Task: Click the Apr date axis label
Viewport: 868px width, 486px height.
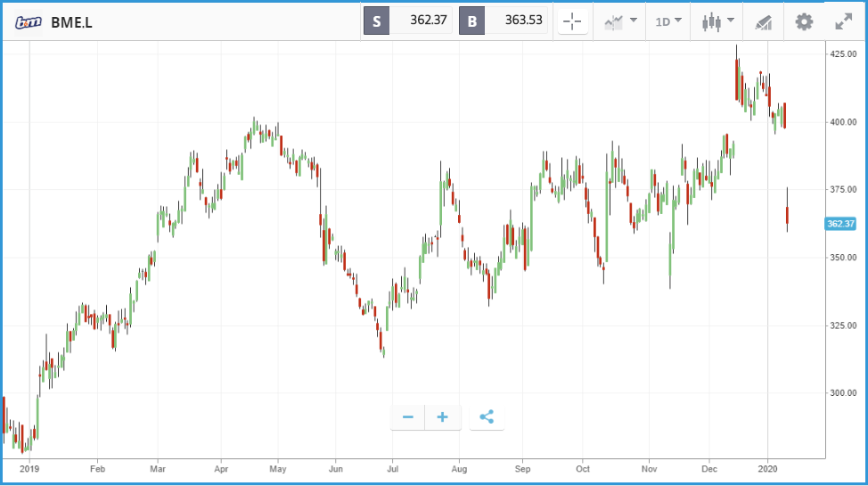Action: pos(221,469)
